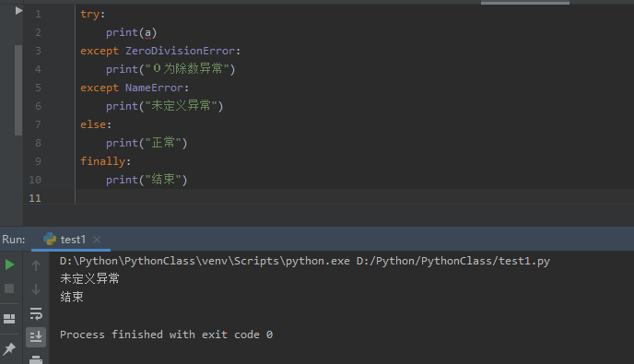Click line number 3 in the gutter

(x=38, y=51)
